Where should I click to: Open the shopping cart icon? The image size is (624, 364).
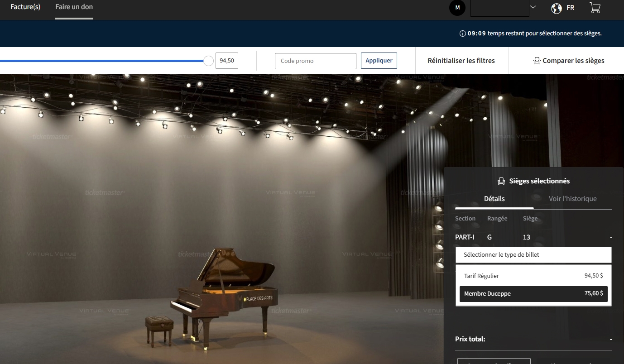pyautogui.click(x=595, y=8)
